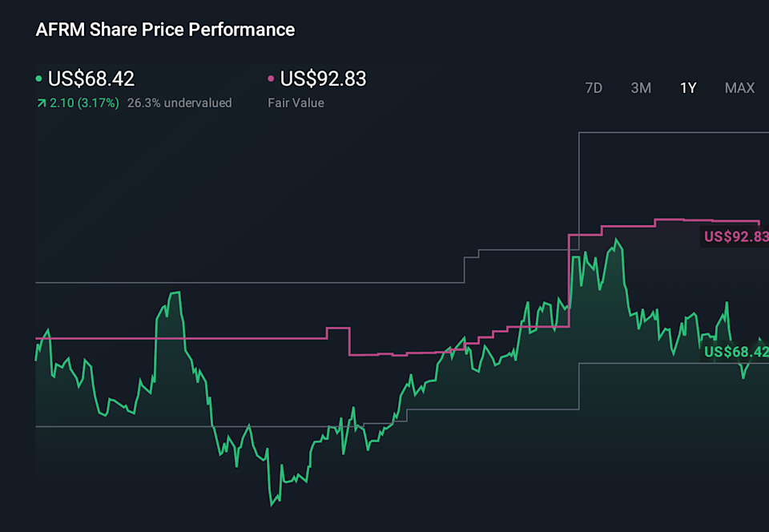The image size is (769, 532).
Task: Click the first tall green spike on the left
Action: click(175, 293)
